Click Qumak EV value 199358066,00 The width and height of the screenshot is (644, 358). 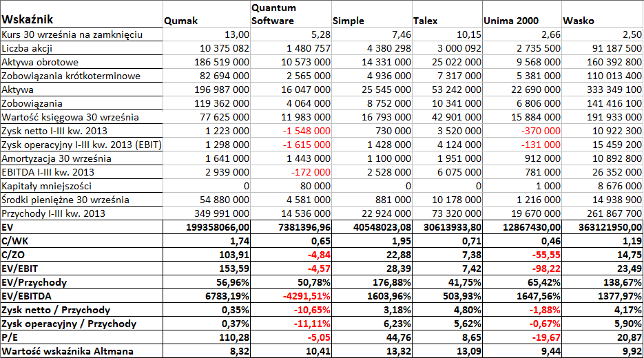pos(218,227)
